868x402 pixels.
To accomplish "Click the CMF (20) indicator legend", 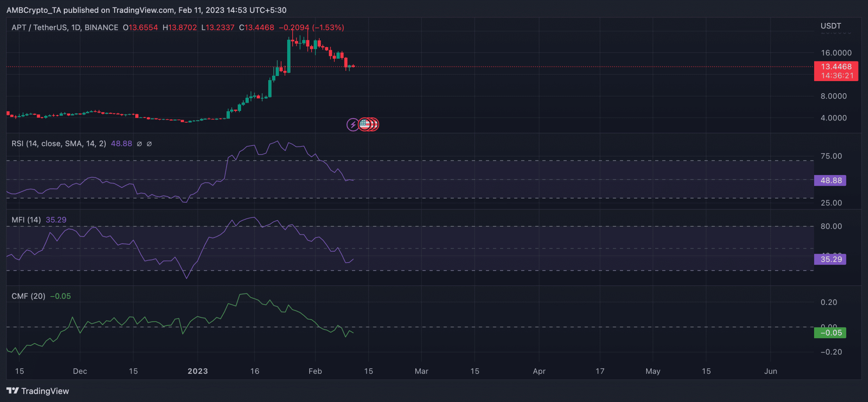I will click(x=28, y=296).
